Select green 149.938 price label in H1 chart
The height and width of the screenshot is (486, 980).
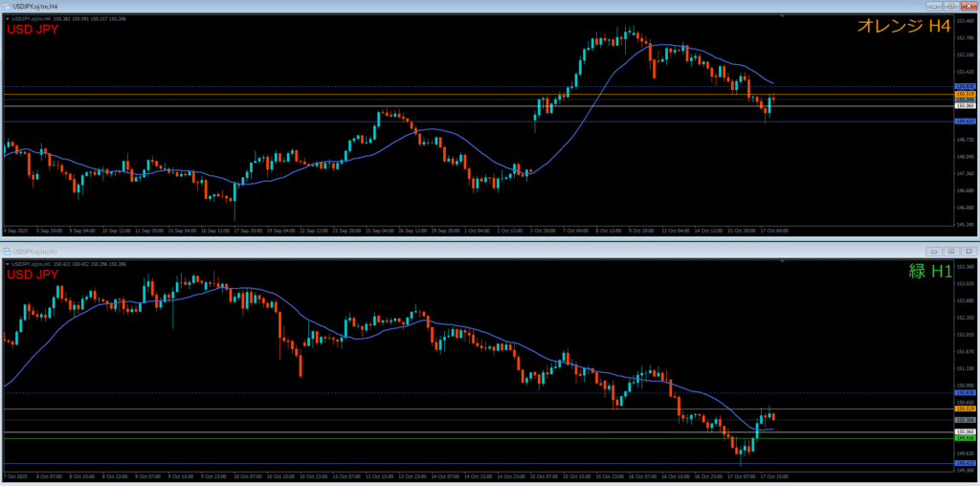coord(966,438)
